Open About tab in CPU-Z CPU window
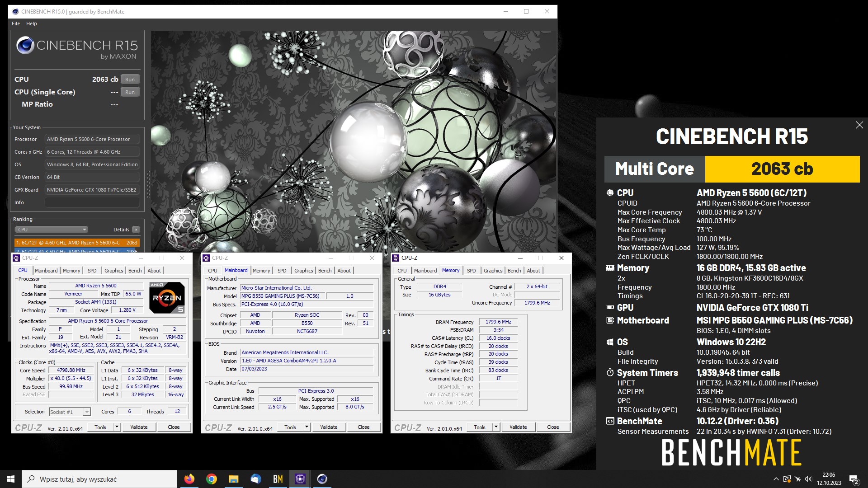This screenshot has height=488, width=868. point(154,271)
